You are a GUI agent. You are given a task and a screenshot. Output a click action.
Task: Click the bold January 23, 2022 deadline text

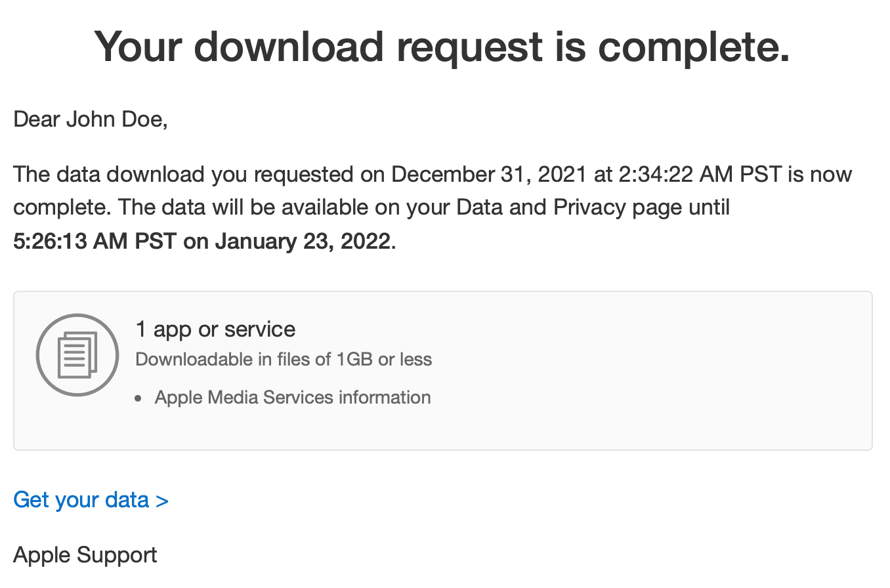[303, 241]
